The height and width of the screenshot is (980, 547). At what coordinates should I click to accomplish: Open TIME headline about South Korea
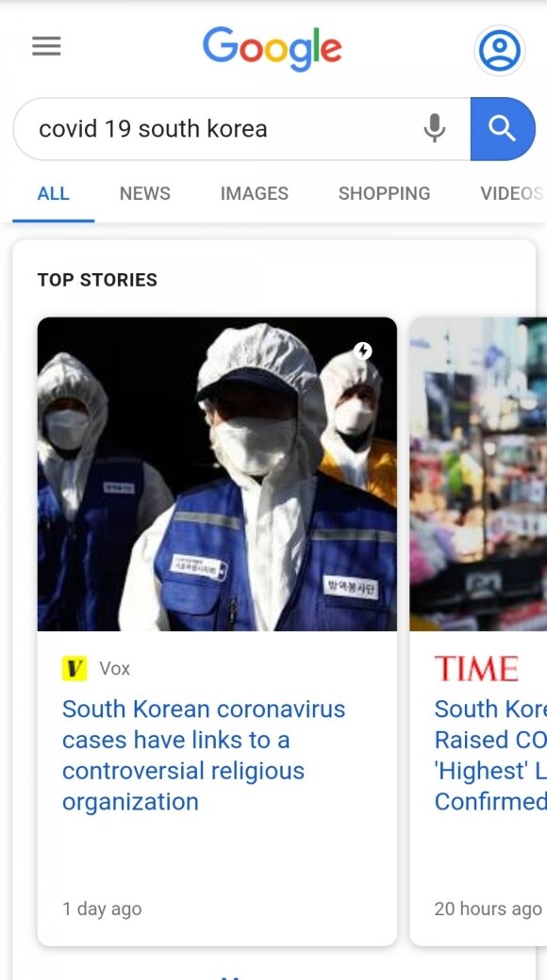coord(490,755)
